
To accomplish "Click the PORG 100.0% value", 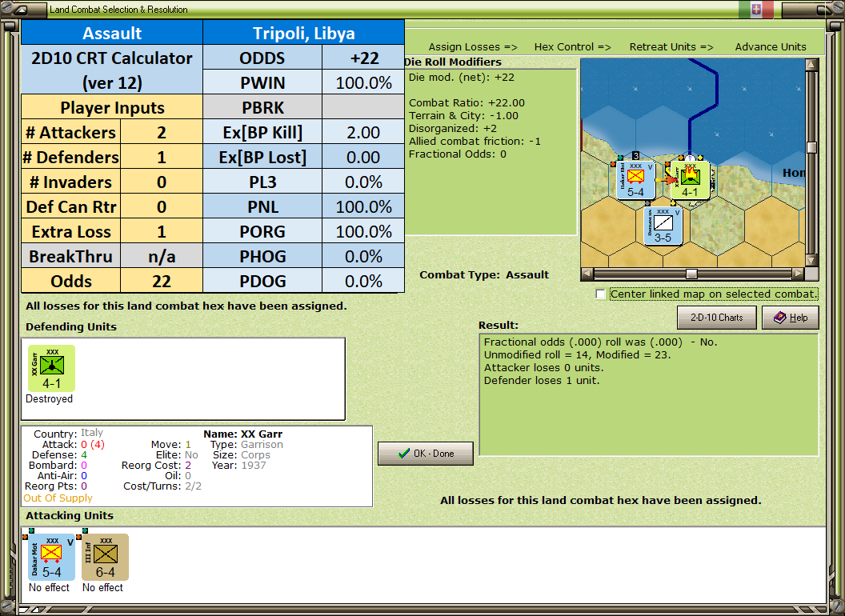I will pos(363,232).
